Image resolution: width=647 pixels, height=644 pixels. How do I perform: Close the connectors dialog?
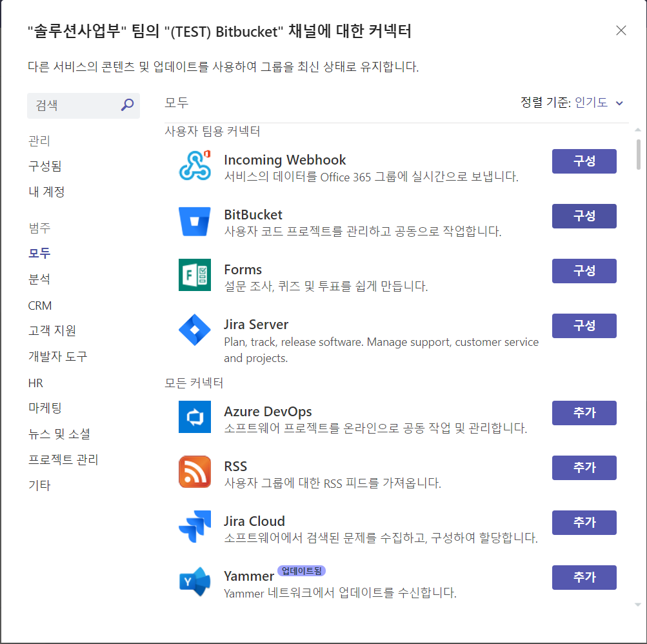(x=621, y=30)
